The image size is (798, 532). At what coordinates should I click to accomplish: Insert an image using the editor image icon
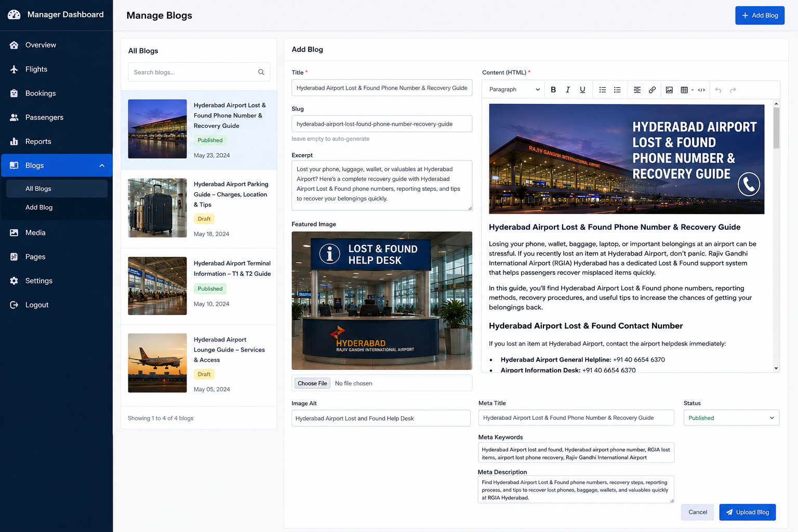[669, 90]
